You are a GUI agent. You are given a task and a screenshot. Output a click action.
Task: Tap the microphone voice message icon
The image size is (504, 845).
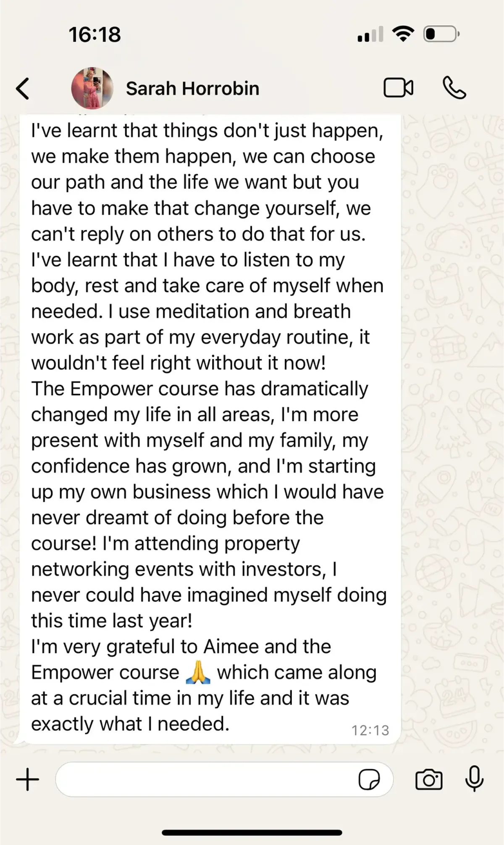[475, 779]
